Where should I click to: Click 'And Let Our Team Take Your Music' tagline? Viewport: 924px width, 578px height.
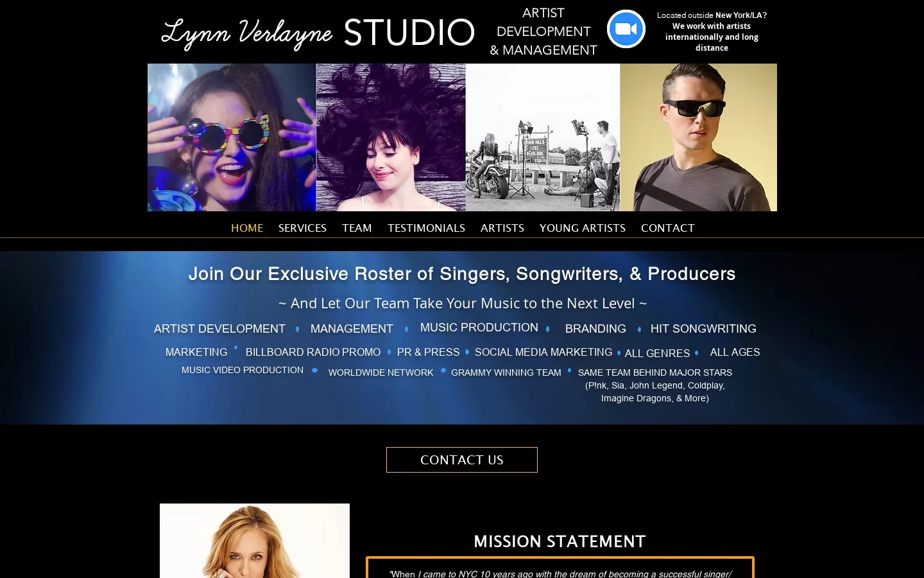tap(463, 303)
